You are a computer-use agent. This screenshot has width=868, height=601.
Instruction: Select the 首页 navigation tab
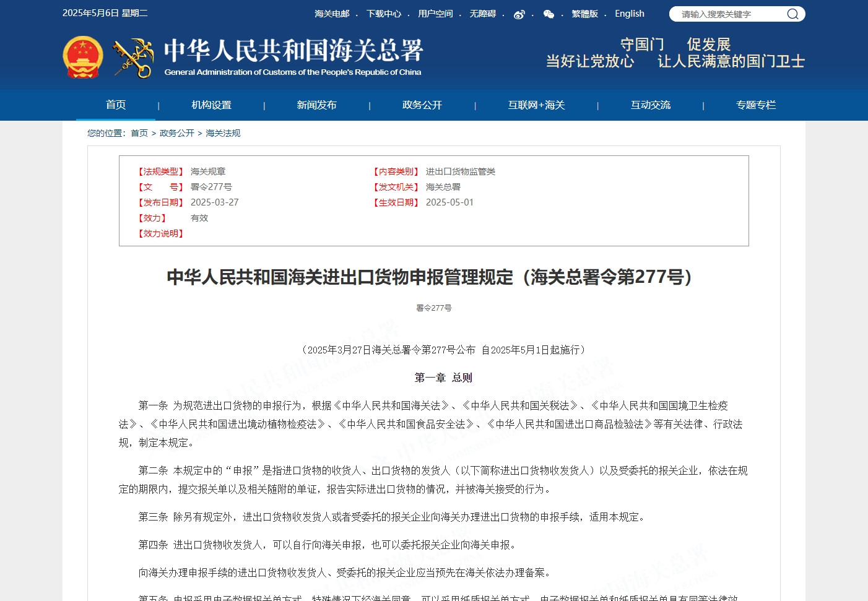click(116, 105)
